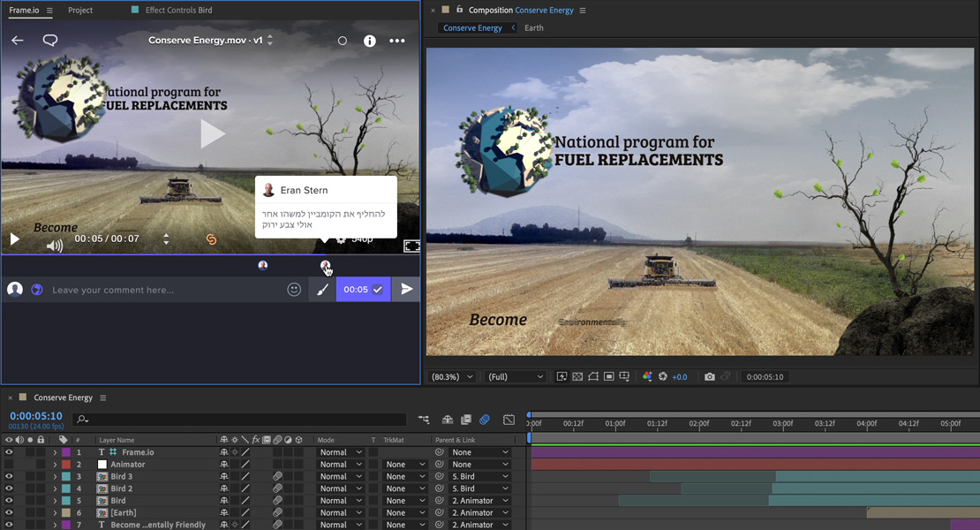
Task: Toggle the Transparency Grid in the viewer
Action: [x=577, y=376]
